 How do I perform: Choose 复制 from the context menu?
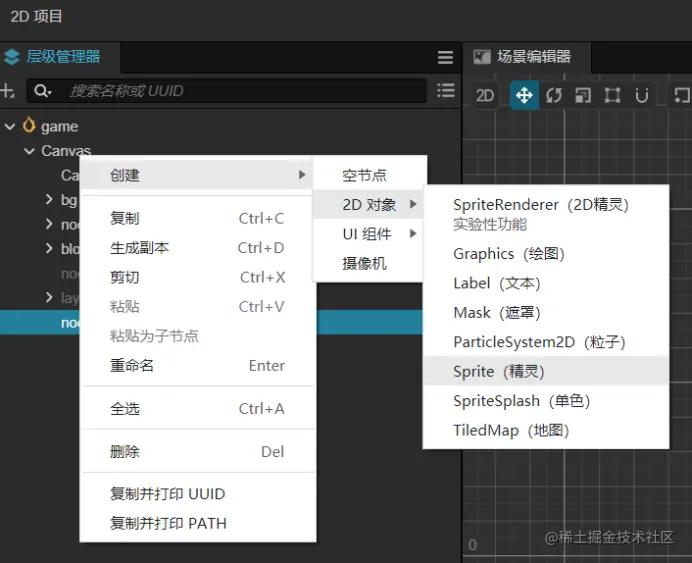[197, 218]
